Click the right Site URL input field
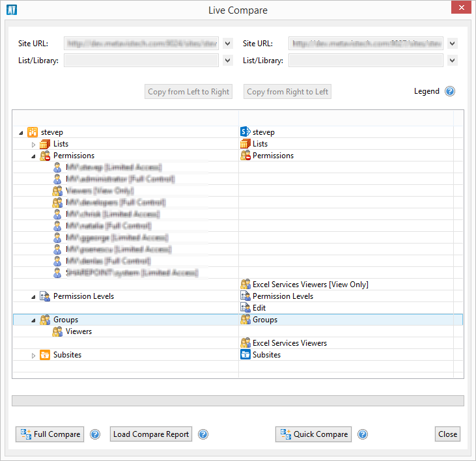Viewport: 476px width, 461px height. tap(366, 44)
